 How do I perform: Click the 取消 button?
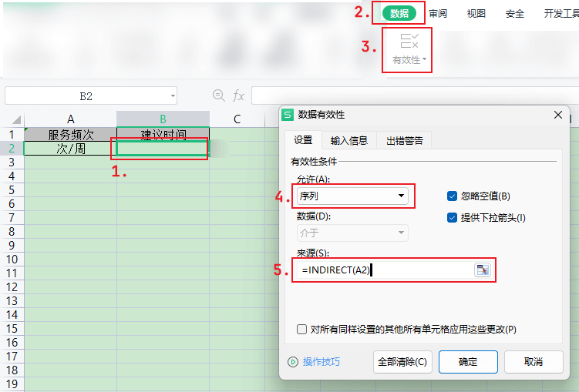tap(533, 362)
